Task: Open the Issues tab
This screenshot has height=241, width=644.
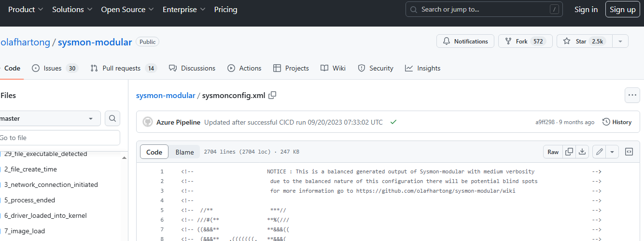Action: [x=55, y=68]
